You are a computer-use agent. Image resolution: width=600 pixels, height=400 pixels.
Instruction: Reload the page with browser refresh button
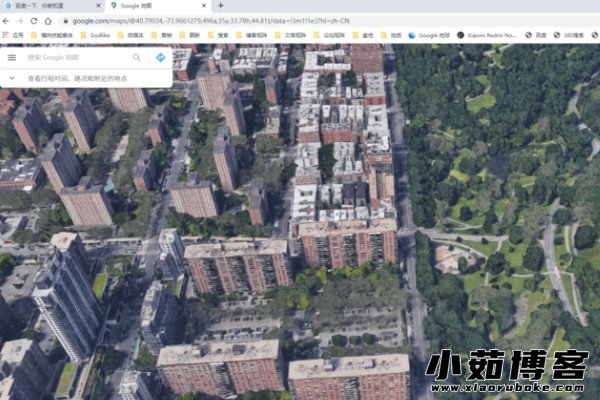(33, 20)
